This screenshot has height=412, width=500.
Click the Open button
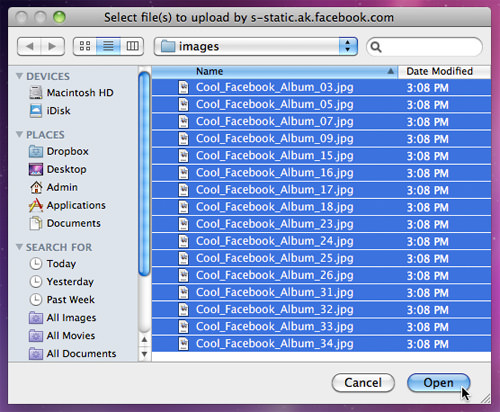click(438, 383)
